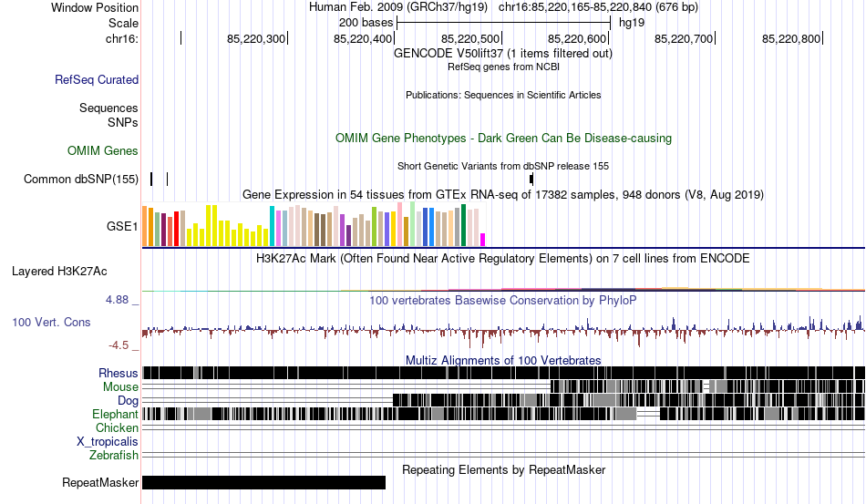
Task: Click coordinate label 85,220,800
Action: click(x=791, y=38)
